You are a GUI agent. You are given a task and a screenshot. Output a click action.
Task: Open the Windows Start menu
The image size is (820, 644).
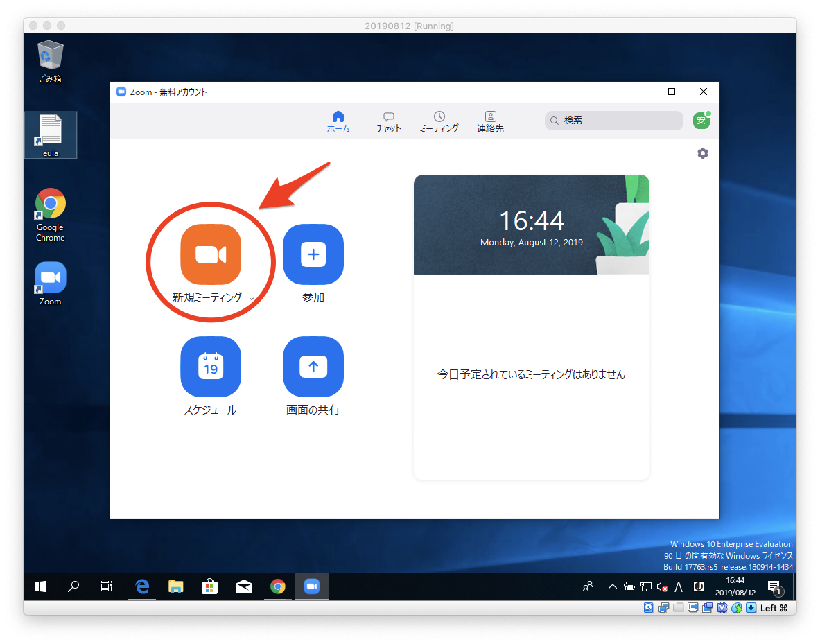[x=40, y=586]
